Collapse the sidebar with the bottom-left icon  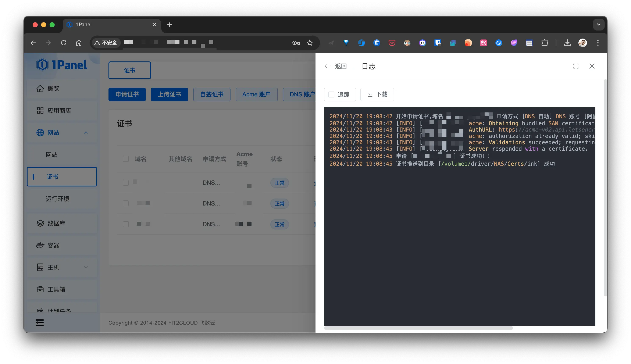click(39, 322)
